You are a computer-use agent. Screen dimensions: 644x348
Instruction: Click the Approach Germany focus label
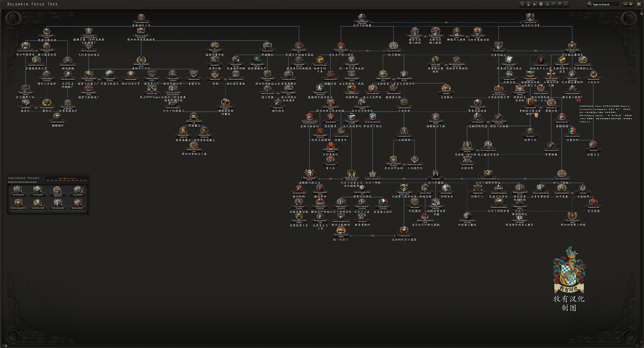(x=562, y=122)
